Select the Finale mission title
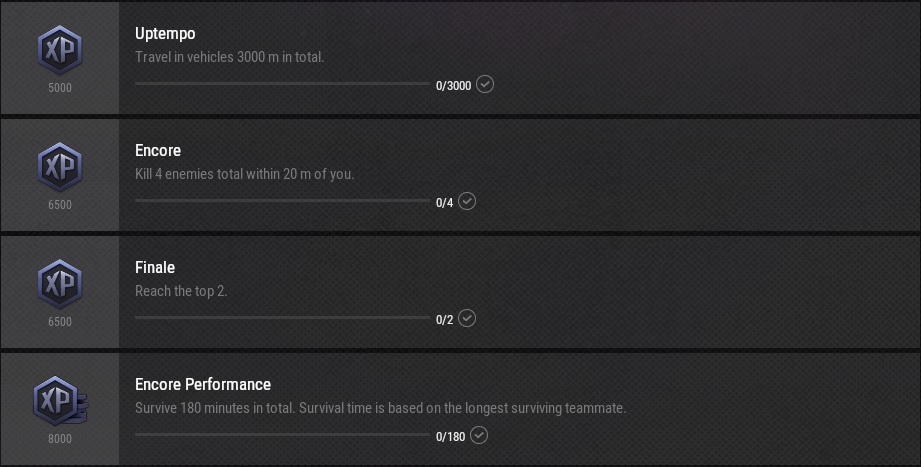 (155, 268)
